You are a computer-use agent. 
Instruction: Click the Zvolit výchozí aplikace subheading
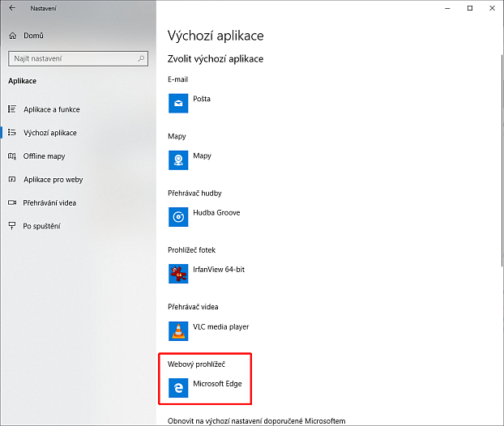pos(216,59)
